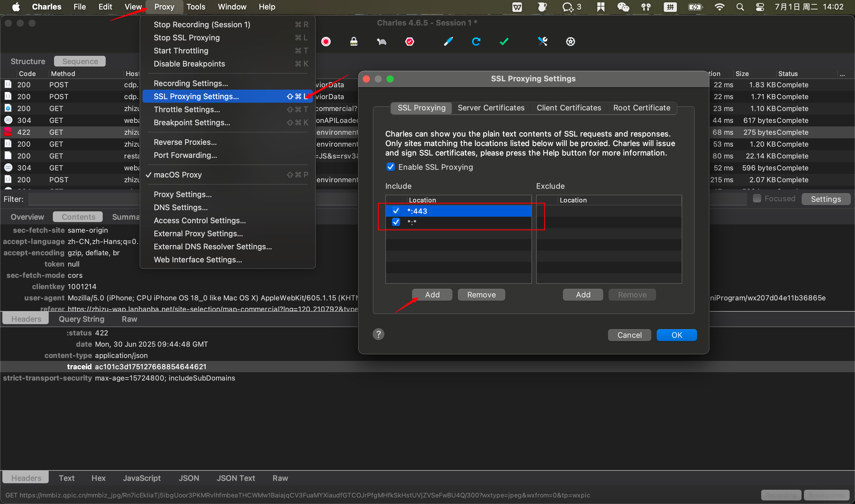Select Throttle Settings menu item
The width and height of the screenshot is (855, 504).
pos(186,109)
